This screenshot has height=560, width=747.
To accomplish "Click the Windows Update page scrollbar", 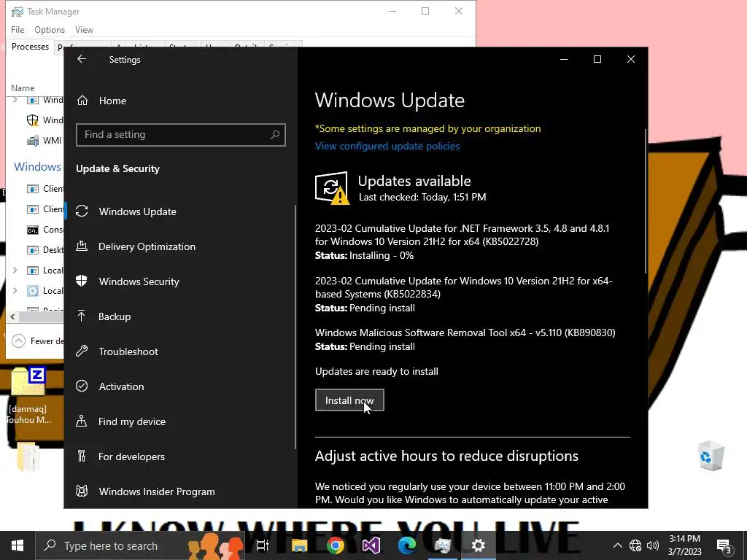I will [x=646, y=201].
